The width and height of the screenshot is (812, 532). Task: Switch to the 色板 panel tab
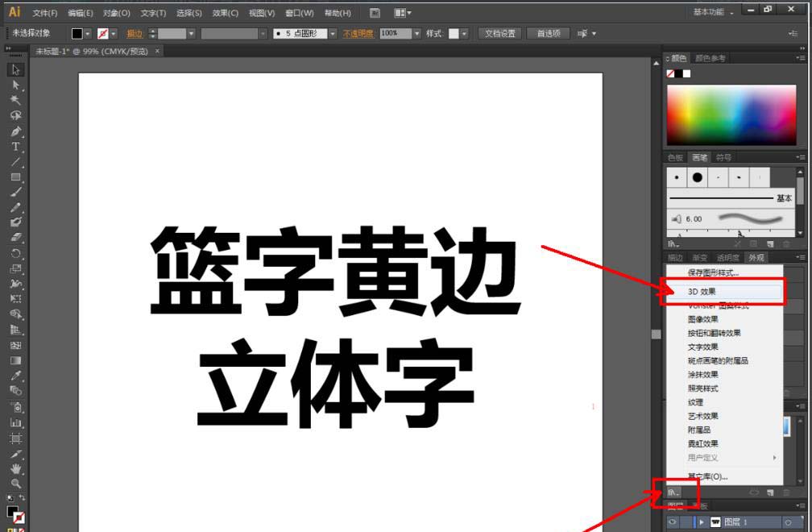675,157
